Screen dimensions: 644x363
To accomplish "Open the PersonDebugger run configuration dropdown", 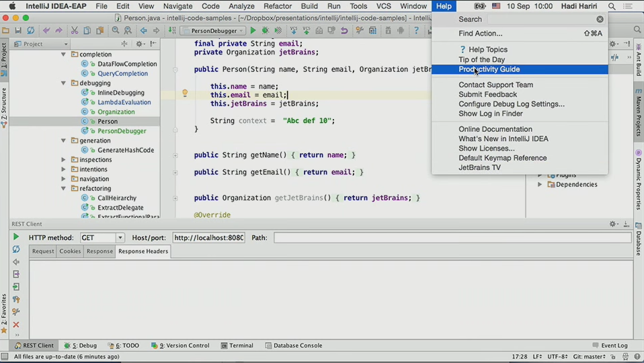I will point(213,31).
